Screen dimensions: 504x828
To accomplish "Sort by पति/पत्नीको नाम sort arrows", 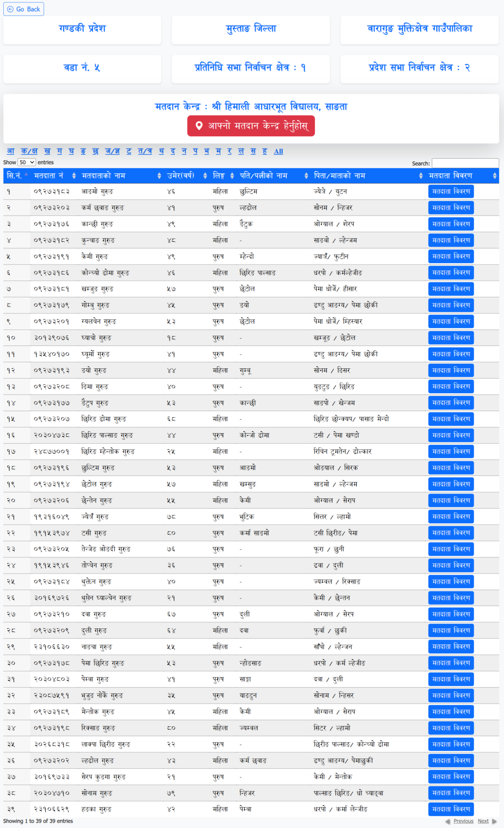I will [x=306, y=176].
